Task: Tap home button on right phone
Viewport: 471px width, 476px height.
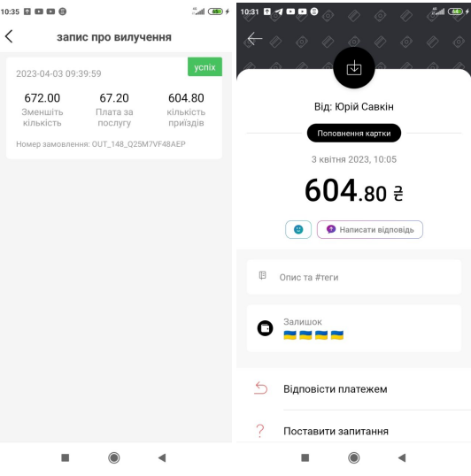Action: coord(354,457)
